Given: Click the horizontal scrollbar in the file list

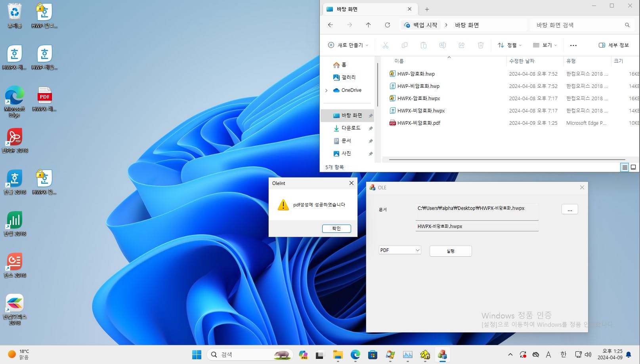Looking at the screenshot, I should click(x=507, y=160).
